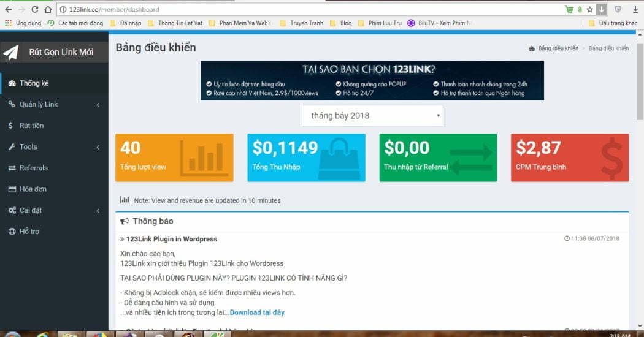The image size is (644, 337).
Task: Click the Rút tiền dollar icon
Action: (x=10, y=126)
